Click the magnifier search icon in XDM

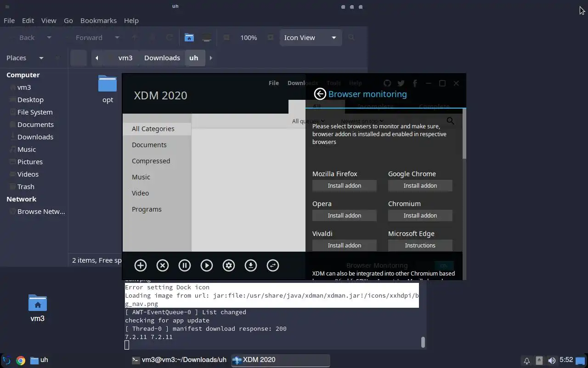[451, 121]
